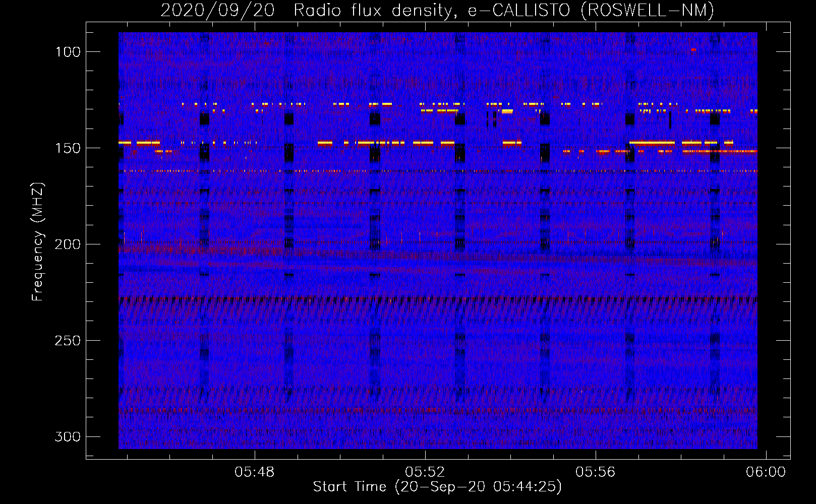Image resolution: width=816 pixels, height=504 pixels.
Task: Click the 250 frequency tick label
Action: pos(68,341)
